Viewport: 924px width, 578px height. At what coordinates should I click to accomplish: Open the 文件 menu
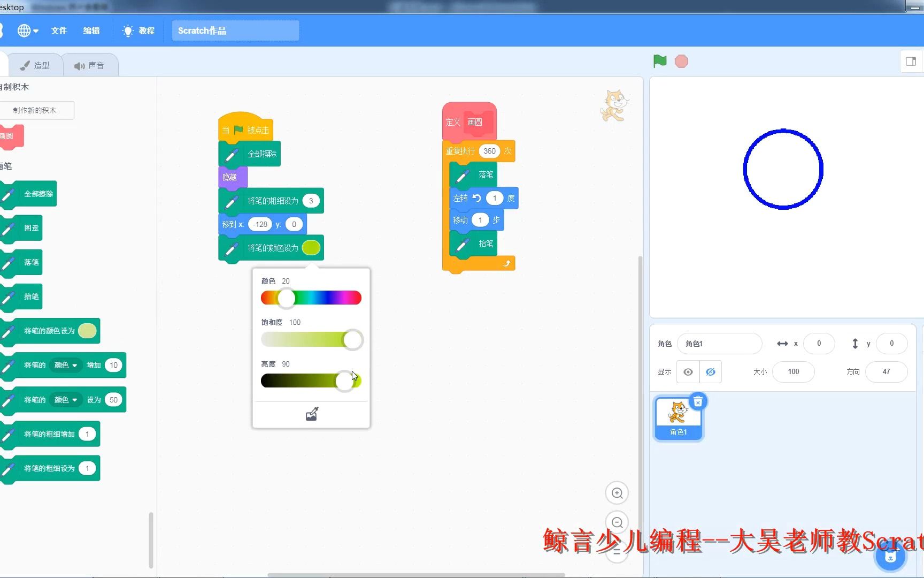point(59,31)
